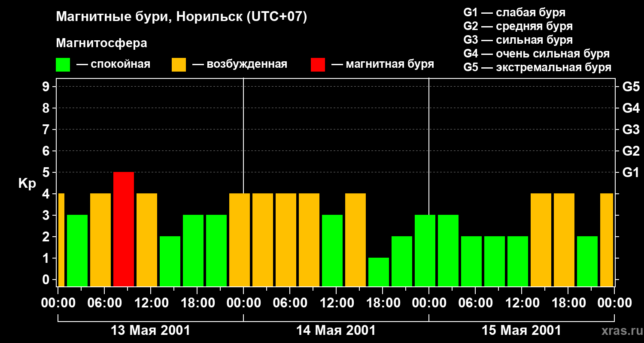
Task: Click the 'G3' label on right axis
Action: click(631, 130)
